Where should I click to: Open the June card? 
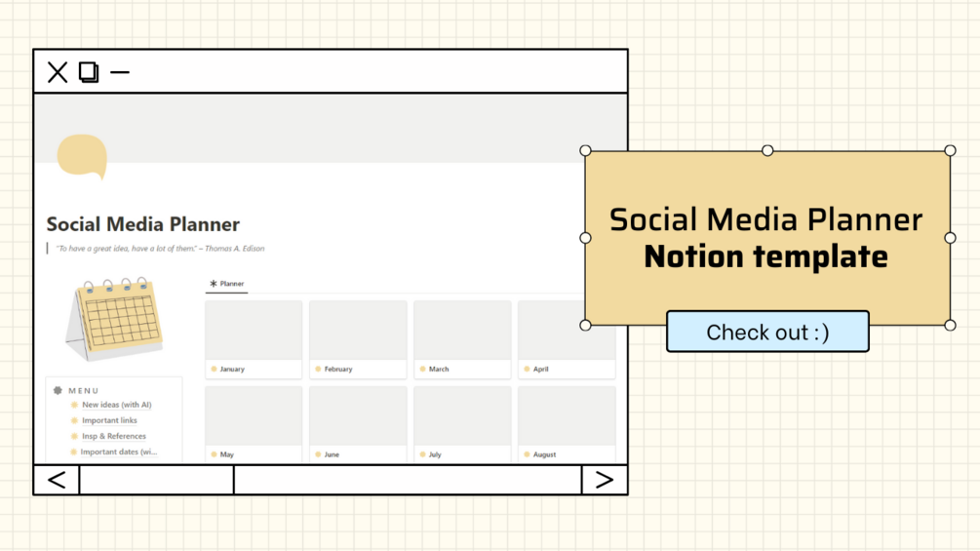(x=358, y=424)
